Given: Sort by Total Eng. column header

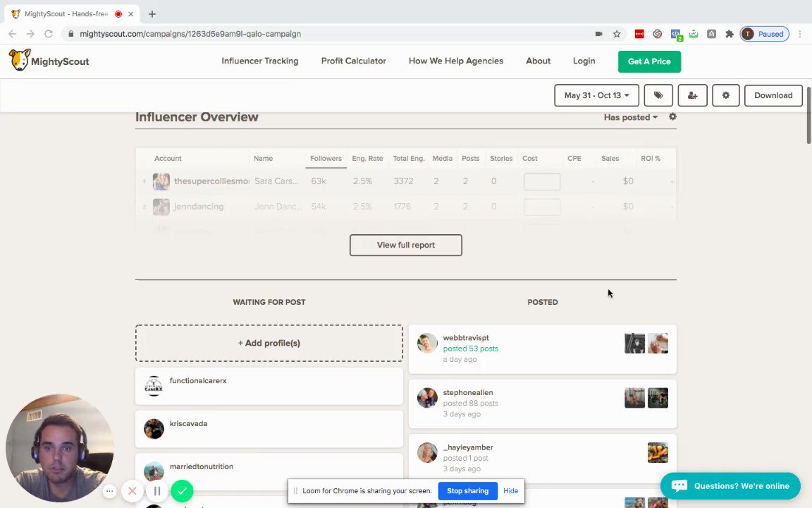Looking at the screenshot, I should click(x=408, y=158).
